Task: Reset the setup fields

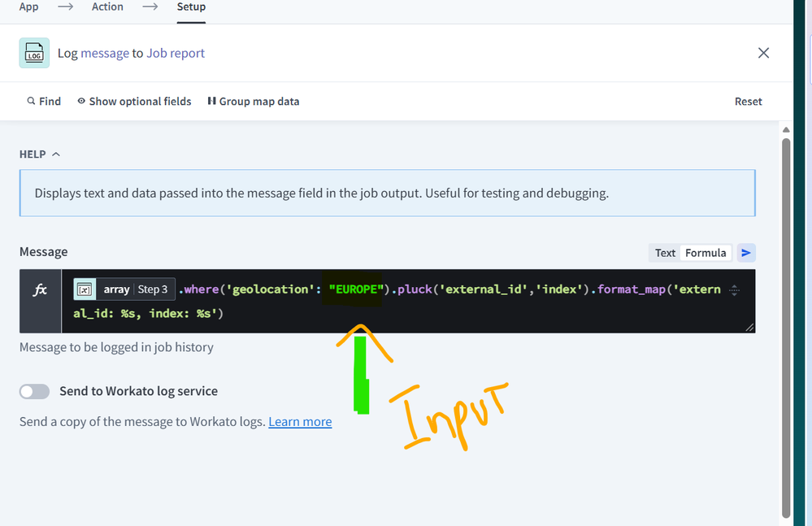Action: point(748,102)
